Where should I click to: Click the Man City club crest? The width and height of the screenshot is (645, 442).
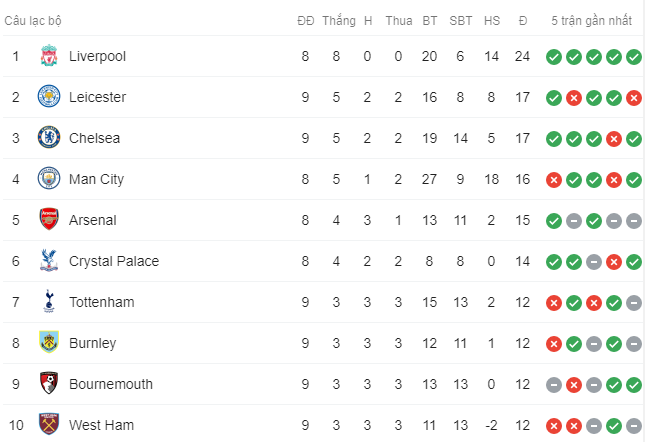tap(49, 179)
